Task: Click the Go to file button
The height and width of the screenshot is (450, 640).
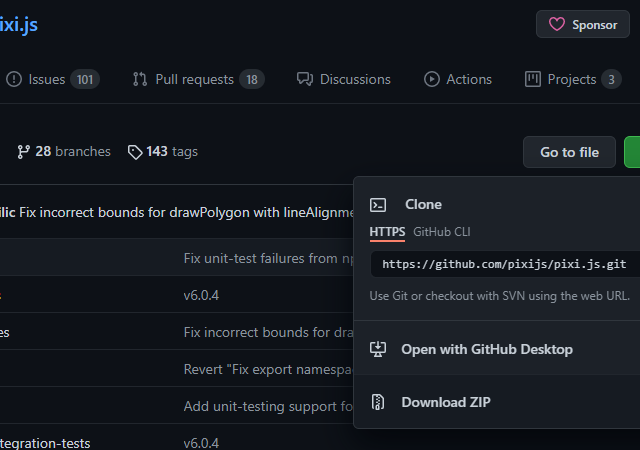Action: pos(569,152)
